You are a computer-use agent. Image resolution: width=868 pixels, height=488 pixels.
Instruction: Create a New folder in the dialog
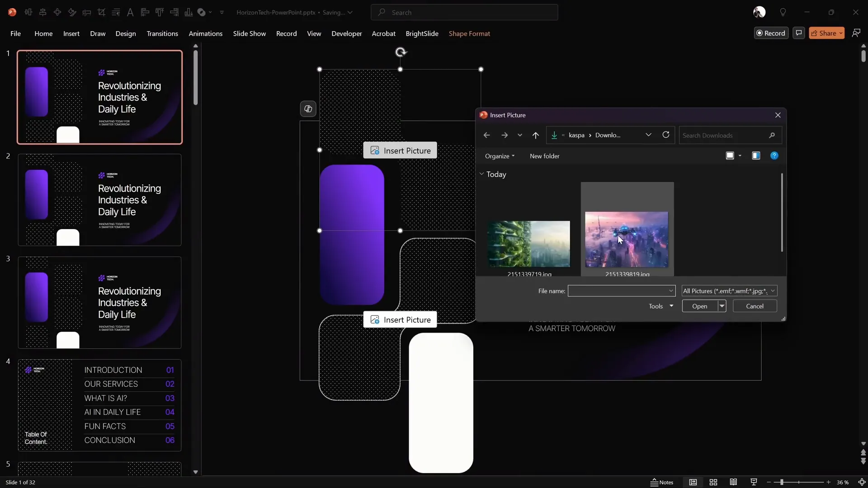[544, 156]
